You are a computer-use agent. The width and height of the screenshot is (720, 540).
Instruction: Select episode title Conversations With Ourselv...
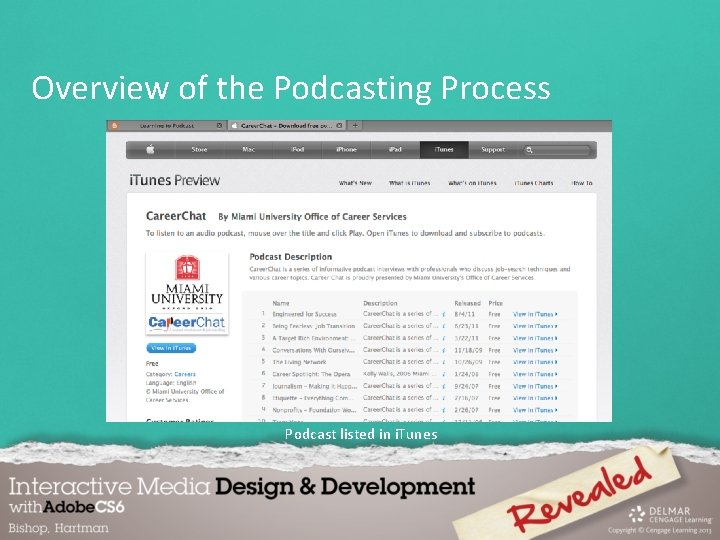coord(314,350)
